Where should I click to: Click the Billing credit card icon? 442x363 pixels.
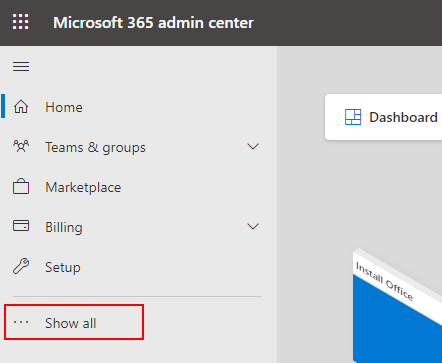[x=21, y=226]
